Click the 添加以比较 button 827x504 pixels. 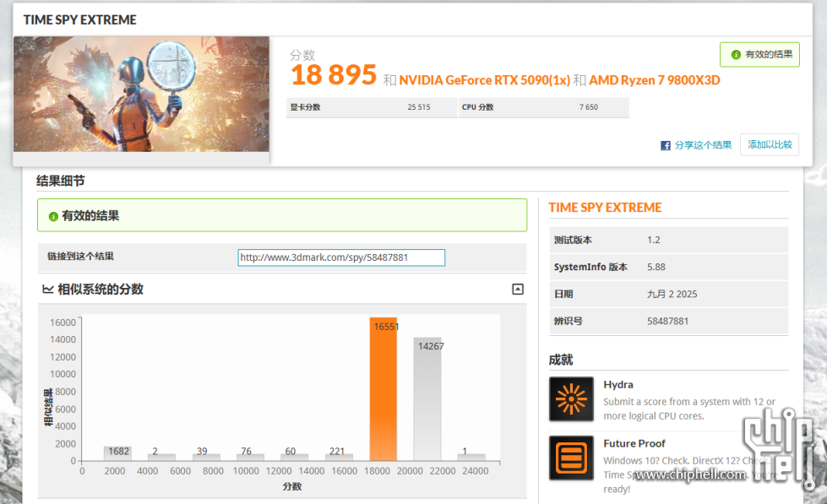pos(770,144)
